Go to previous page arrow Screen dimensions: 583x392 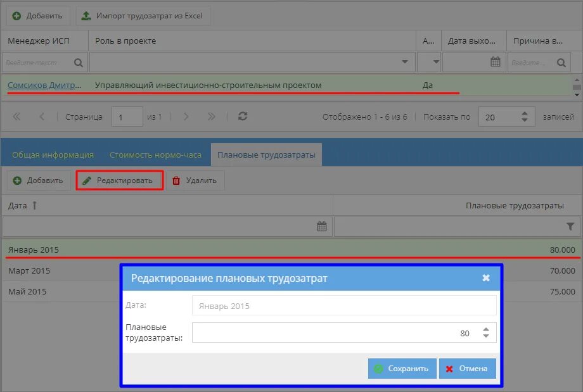(42, 117)
